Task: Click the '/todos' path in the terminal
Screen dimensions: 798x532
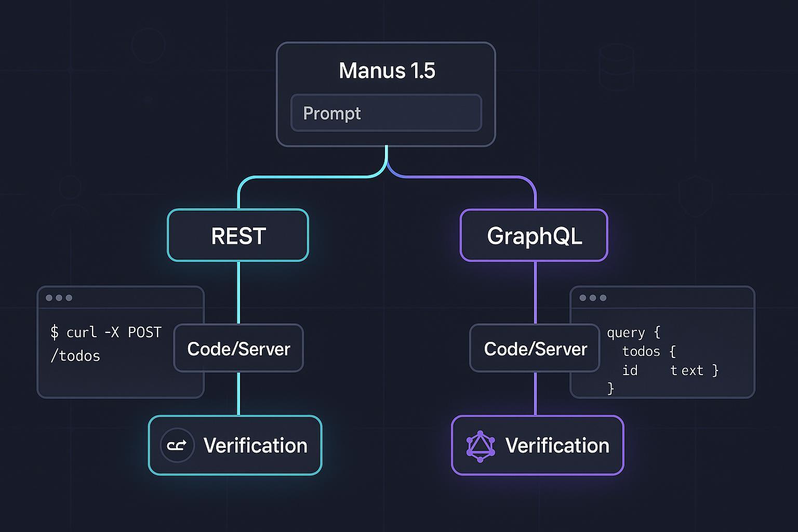Action: point(75,356)
